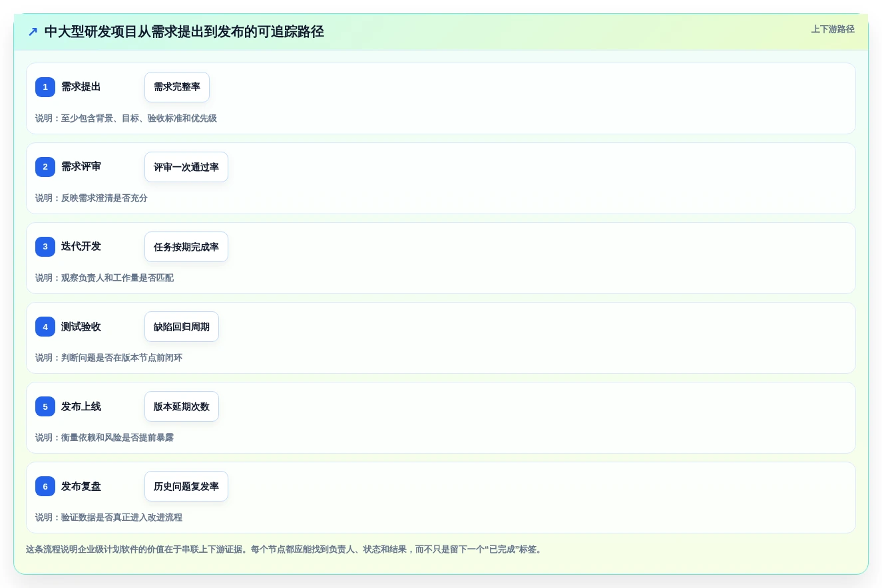Click step number 2 badge
882x588 pixels.
tap(45, 167)
